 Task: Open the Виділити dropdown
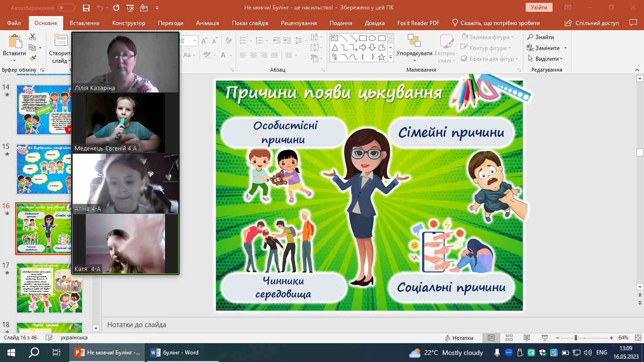tap(545, 59)
